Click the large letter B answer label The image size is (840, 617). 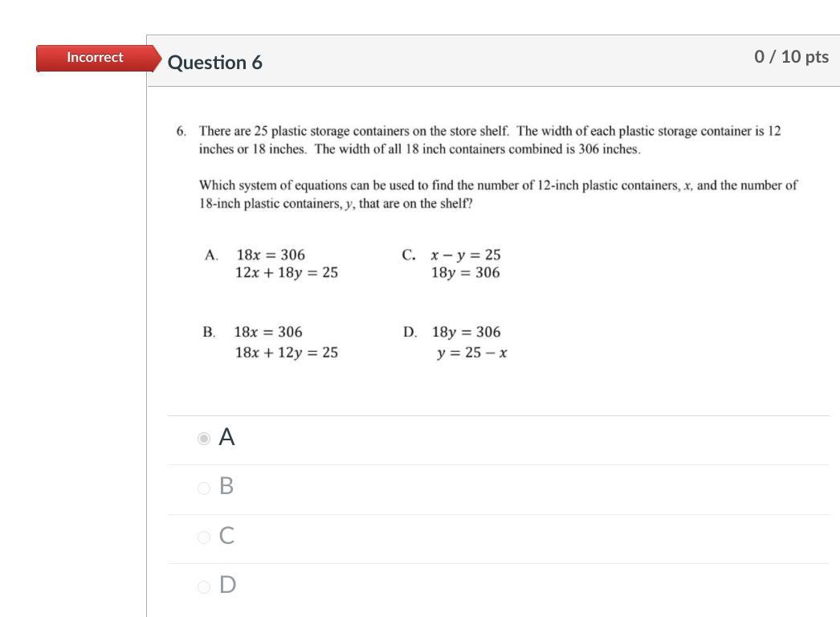point(226,487)
